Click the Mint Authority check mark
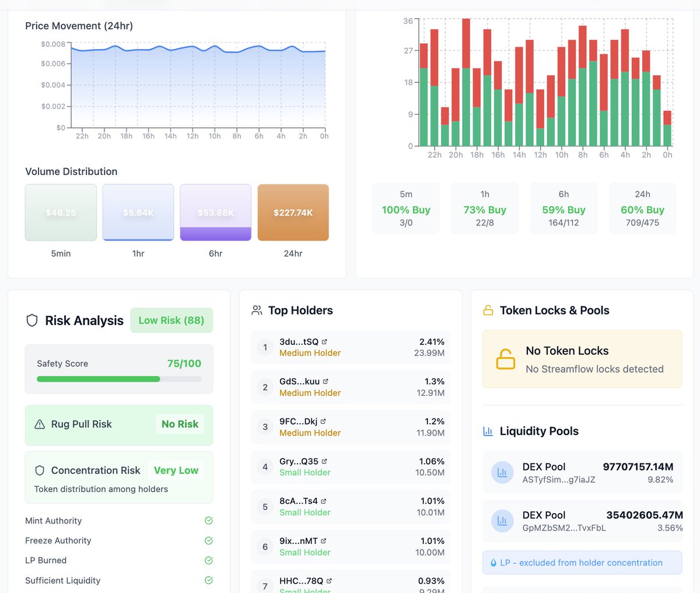The width and height of the screenshot is (700, 593). click(209, 521)
